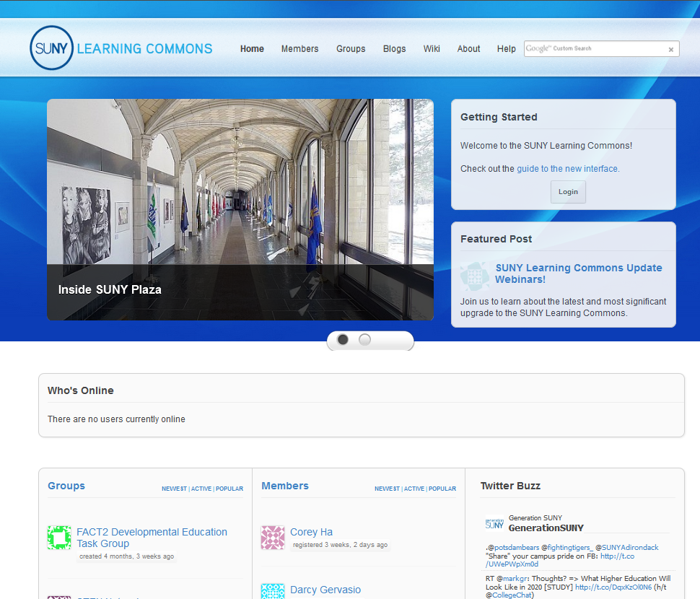
Task: Click 'There are no users currently online' text
Action: point(116,419)
